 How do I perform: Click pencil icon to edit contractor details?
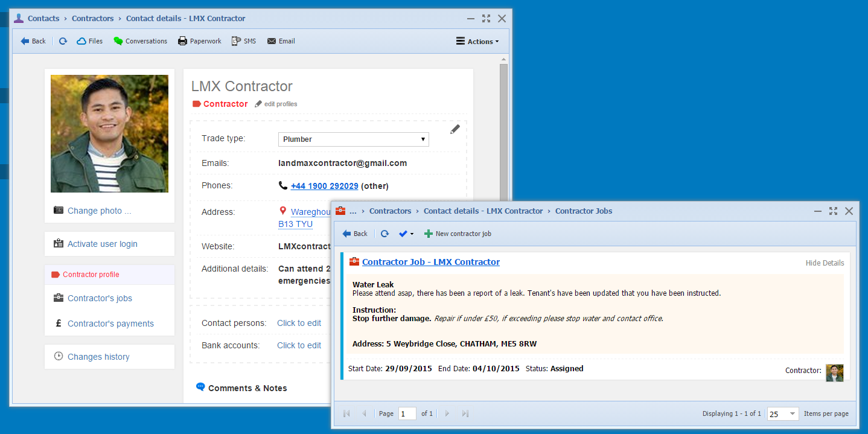455,129
